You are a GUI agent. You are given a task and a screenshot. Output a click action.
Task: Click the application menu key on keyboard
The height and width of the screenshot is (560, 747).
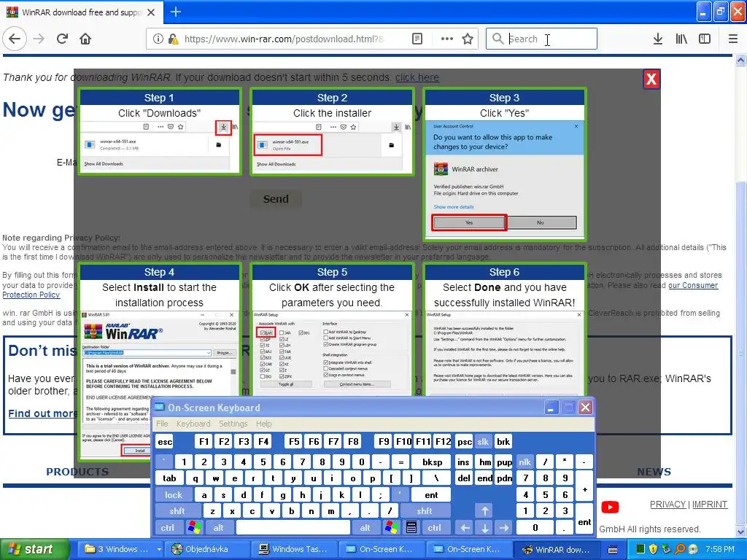click(411, 528)
